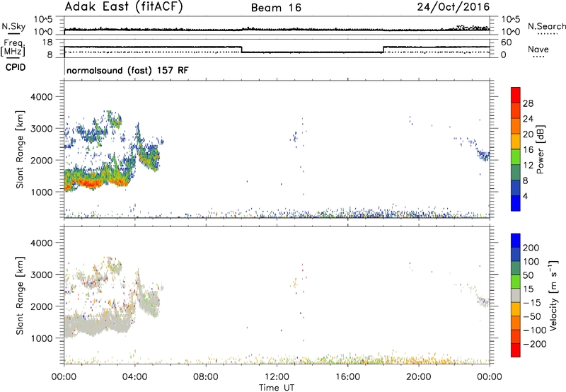Click the frequency trace step-down near 10:00
This screenshot has height=392, width=566.
(241, 50)
